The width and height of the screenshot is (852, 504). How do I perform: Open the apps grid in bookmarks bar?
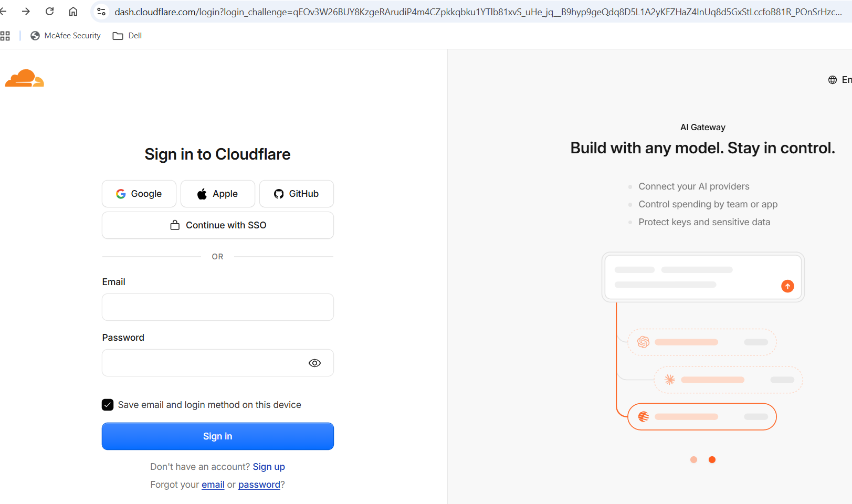point(5,36)
